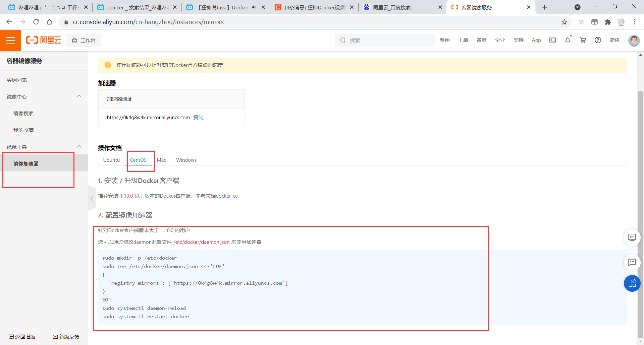Open the blue floating apps grid button
Screen dimensions: 644x345
click(x=632, y=283)
